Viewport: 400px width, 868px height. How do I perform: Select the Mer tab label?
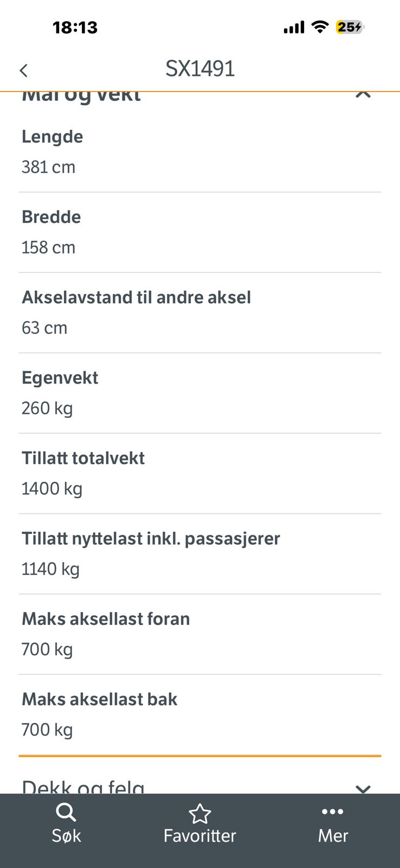coord(333,835)
